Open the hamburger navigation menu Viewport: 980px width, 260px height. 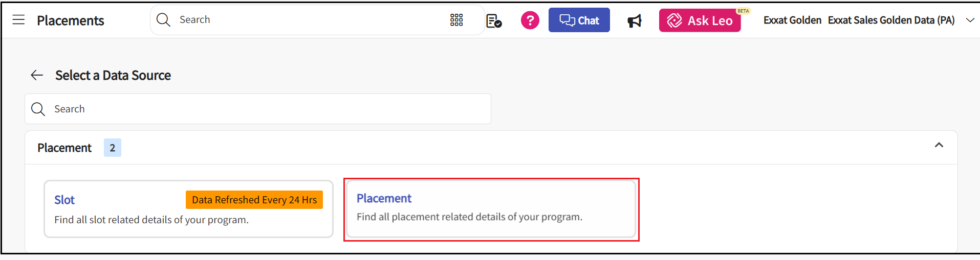click(18, 20)
